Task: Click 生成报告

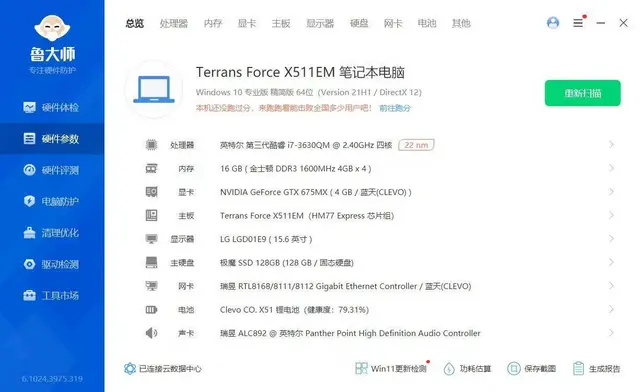Action: [596, 369]
